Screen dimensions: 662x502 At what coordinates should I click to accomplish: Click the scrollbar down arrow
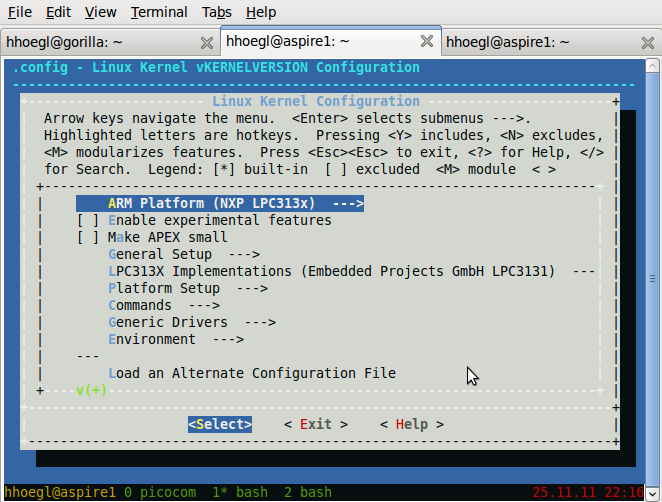pos(652,494)
